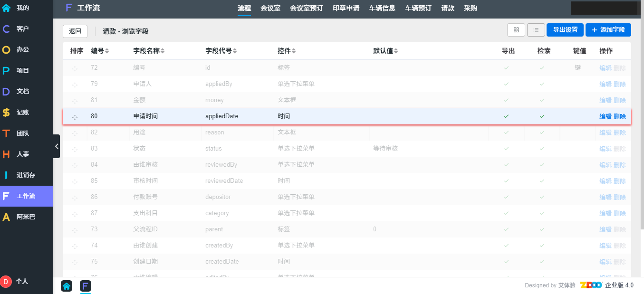Open the 项目 module in sidebar
Image resolution: width=644 pixels, height=294 pixels.
click(27, 70)
